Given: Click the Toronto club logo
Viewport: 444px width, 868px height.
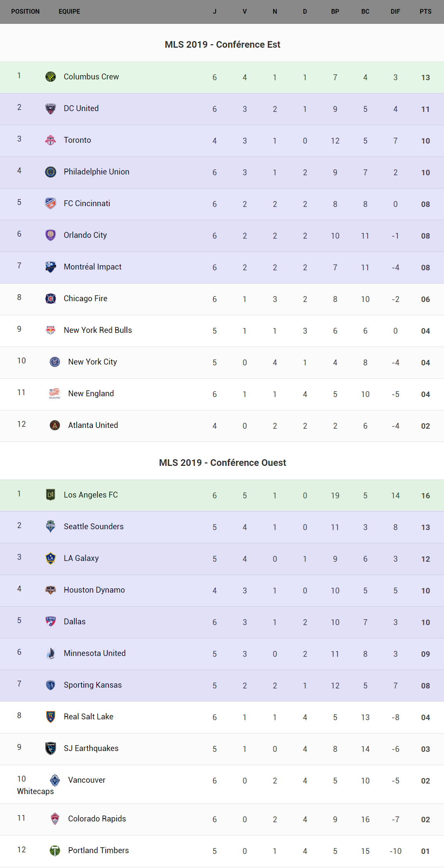Looking at the screenshot, I should 51,140.
